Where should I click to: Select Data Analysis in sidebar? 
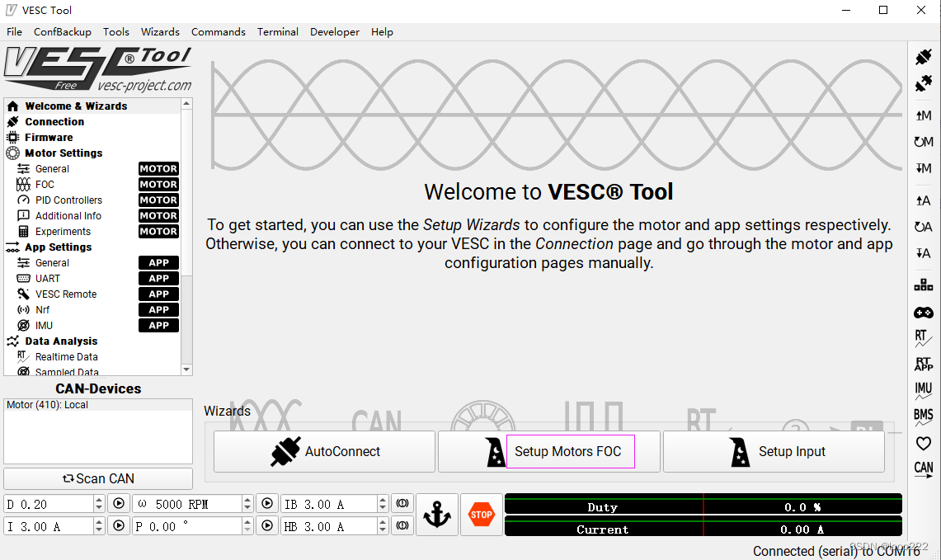[92, 341]
